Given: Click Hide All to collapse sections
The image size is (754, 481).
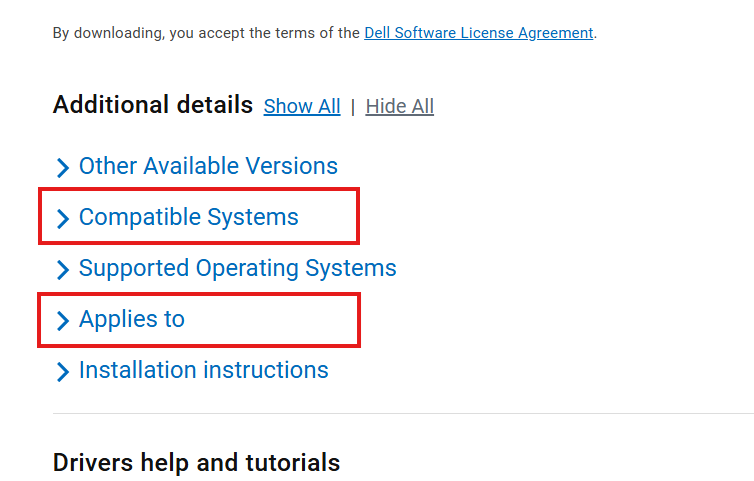Looking at the screenshot, I should 400,106.
